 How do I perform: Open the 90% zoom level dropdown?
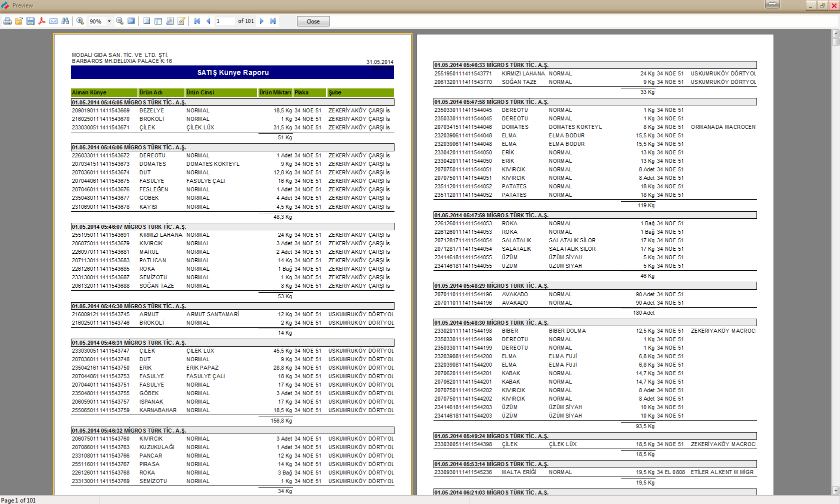(109, 21)
